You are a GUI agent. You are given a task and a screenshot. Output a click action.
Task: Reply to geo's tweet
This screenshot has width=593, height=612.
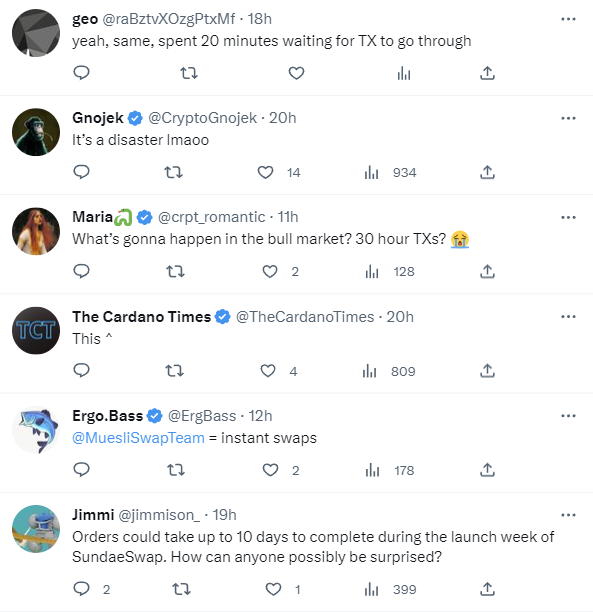[81, 73]
